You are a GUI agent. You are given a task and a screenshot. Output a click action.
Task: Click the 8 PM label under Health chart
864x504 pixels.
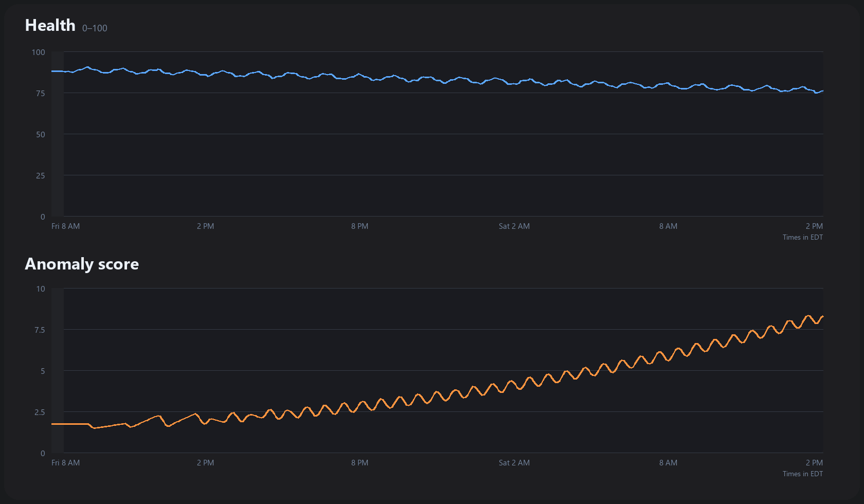(360, 226)
